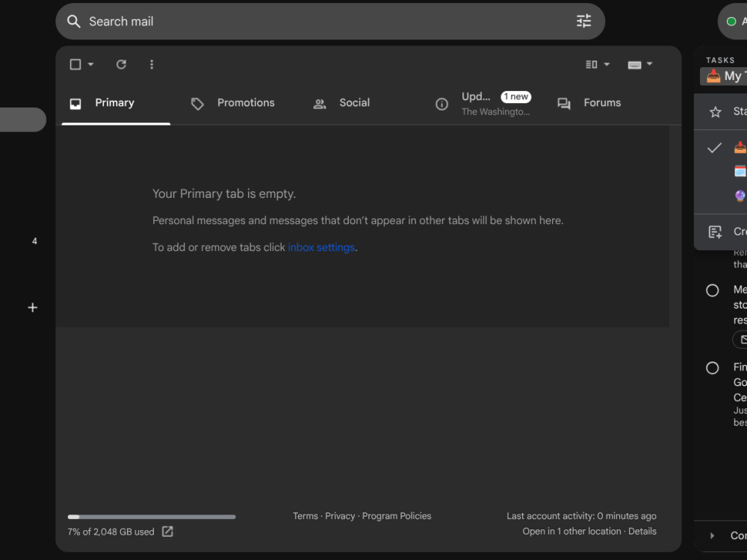Click the plus icon in left sidebar
Image resolution: width=747 pixels, height=560 pixels.
[32, 308]
